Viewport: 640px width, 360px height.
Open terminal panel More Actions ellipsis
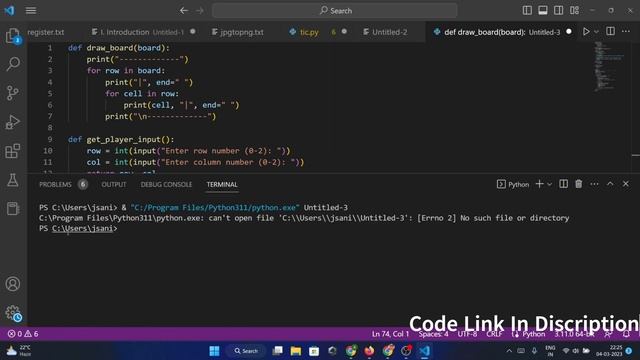(594, 184)
